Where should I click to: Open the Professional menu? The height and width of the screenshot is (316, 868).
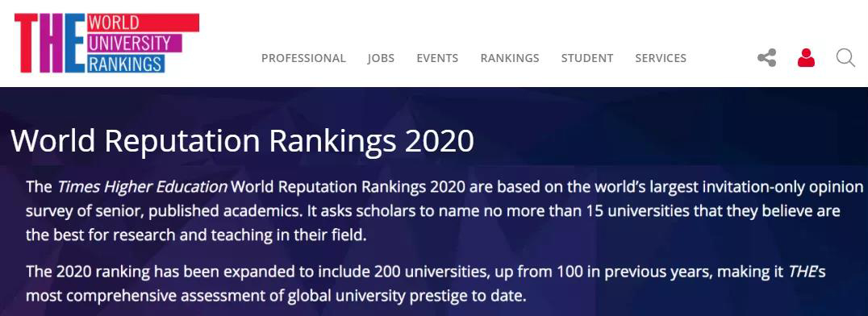tap(303, 58)
